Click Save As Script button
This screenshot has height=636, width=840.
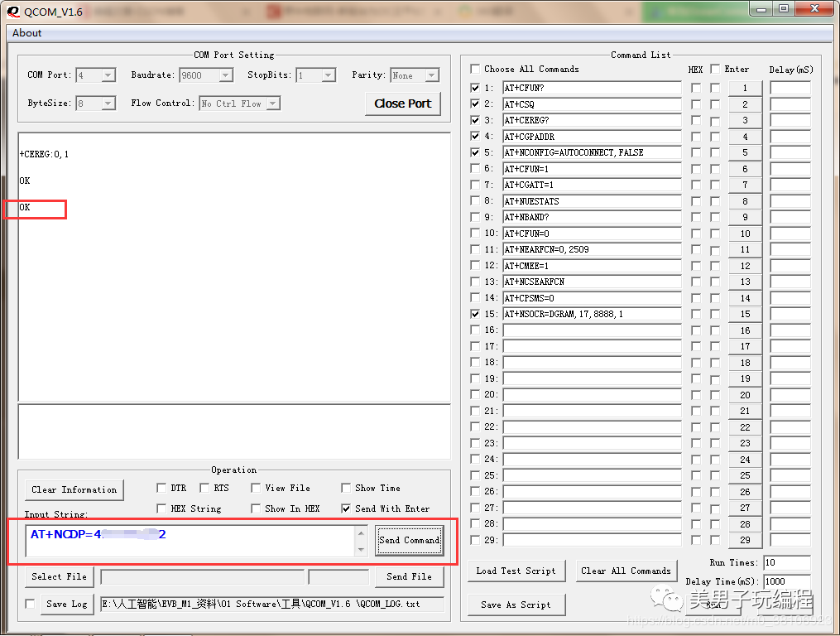[516, 605]
